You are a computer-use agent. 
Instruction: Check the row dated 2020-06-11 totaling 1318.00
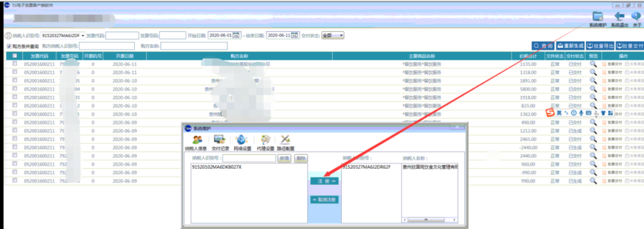coord(15,72)
